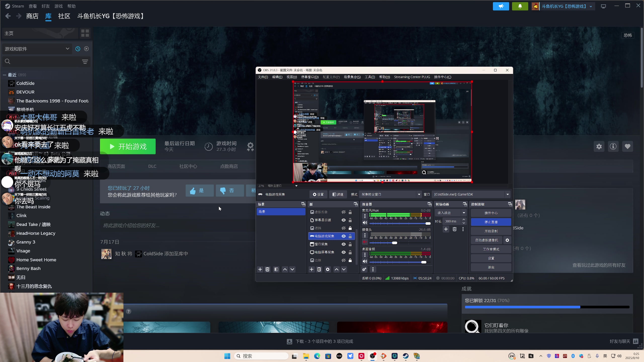The width and height of the screenshot is (644, 362).
Task: Open Steam notifications bell
Action: [x=520, y=6]
